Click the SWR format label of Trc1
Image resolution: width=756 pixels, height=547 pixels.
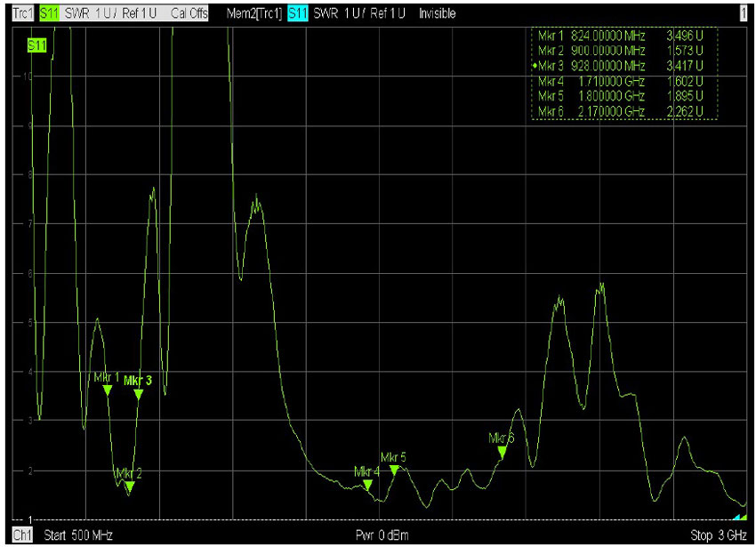click(x=77, y=13)
